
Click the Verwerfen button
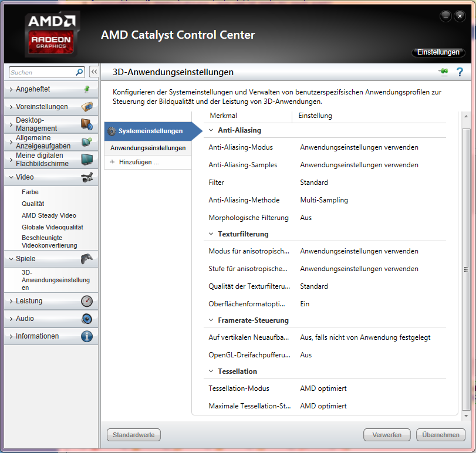tap(387, 435)
